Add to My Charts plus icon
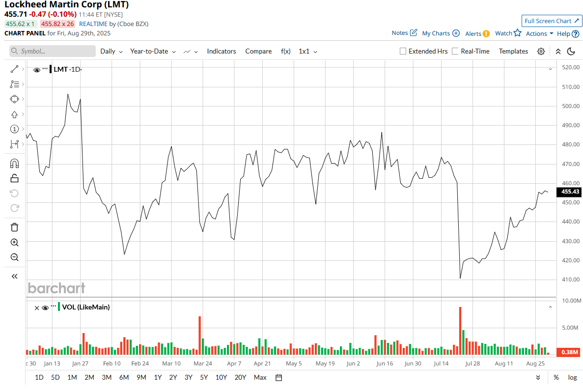The height and width of the screenshot is (392, 583). (456, 33)
